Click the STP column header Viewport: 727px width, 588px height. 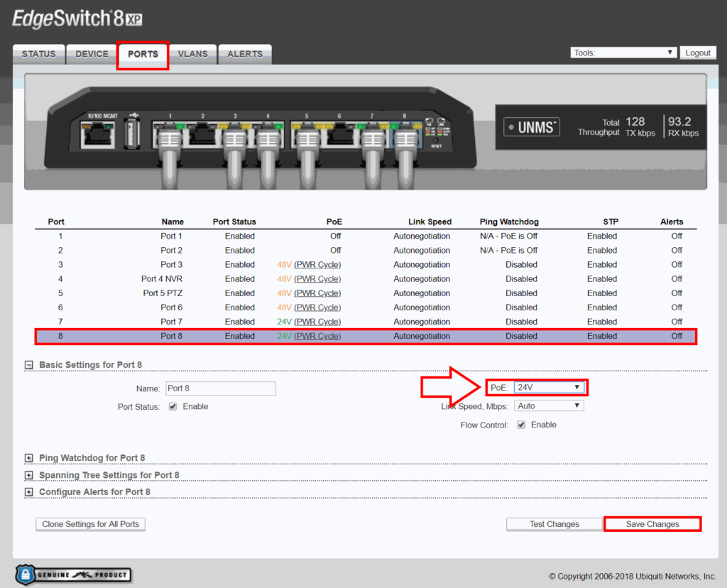[611, 222]
